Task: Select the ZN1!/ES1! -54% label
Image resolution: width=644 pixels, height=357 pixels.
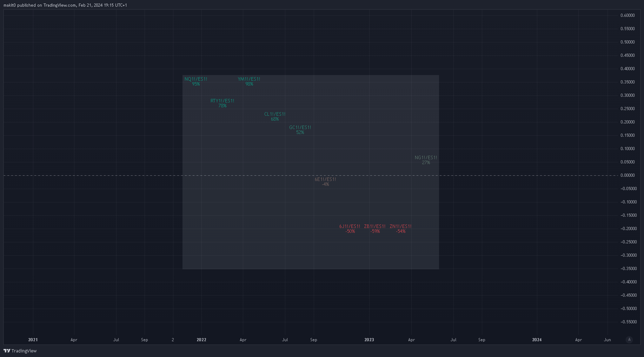Action: tap(400, 229)
